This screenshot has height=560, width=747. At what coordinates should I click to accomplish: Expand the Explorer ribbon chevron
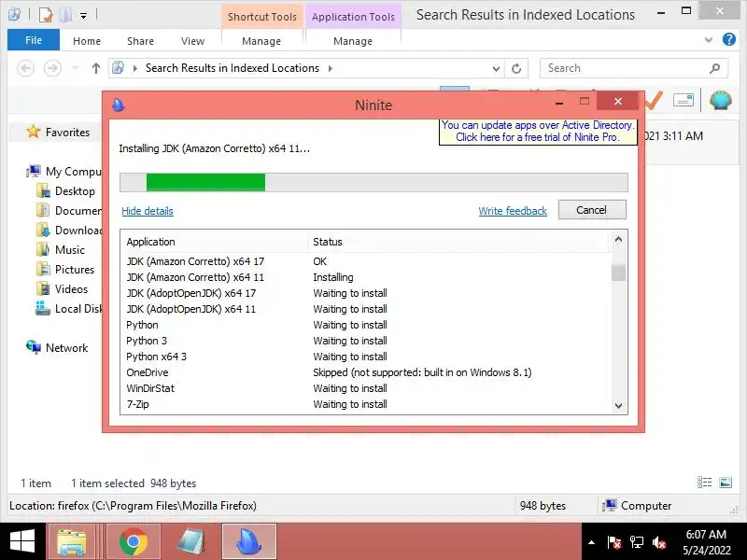pos(709,40)
